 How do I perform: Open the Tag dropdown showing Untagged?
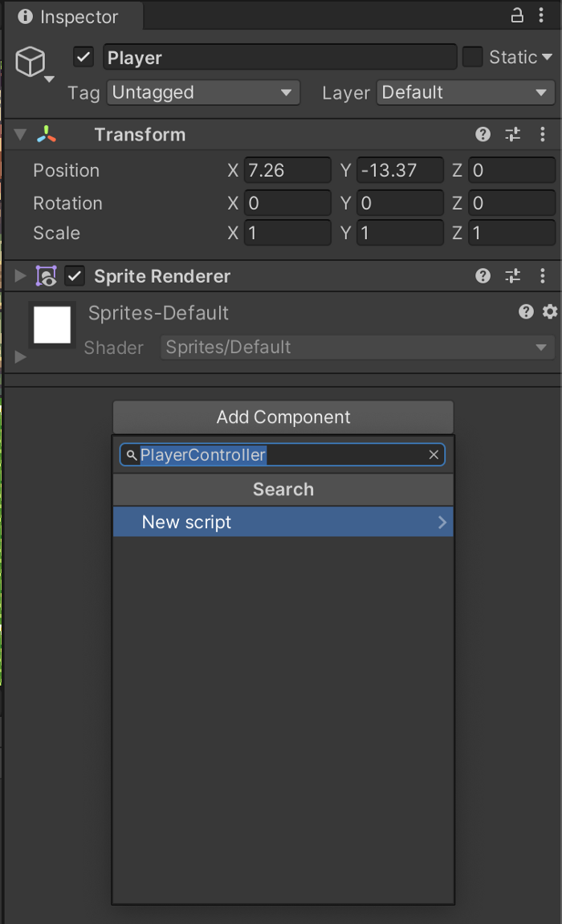click(x=203, y=92)
